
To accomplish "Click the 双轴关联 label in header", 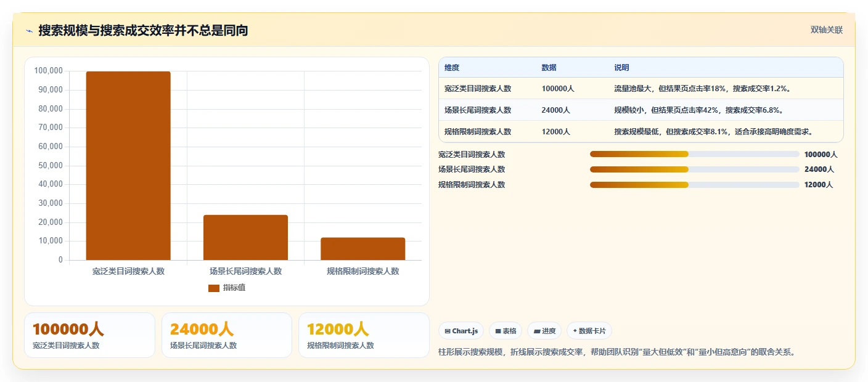I will 826,30.
